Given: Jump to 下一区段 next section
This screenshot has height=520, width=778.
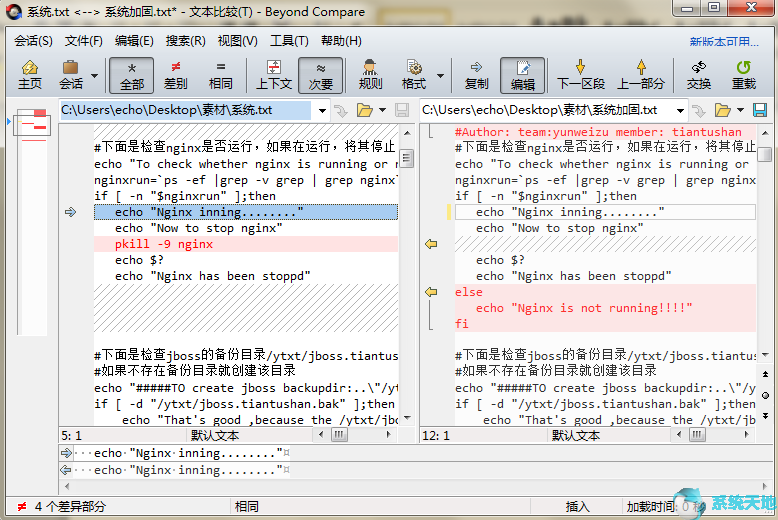Looking at the screenshot, I should pyautogui.click(x=581, y=75).
